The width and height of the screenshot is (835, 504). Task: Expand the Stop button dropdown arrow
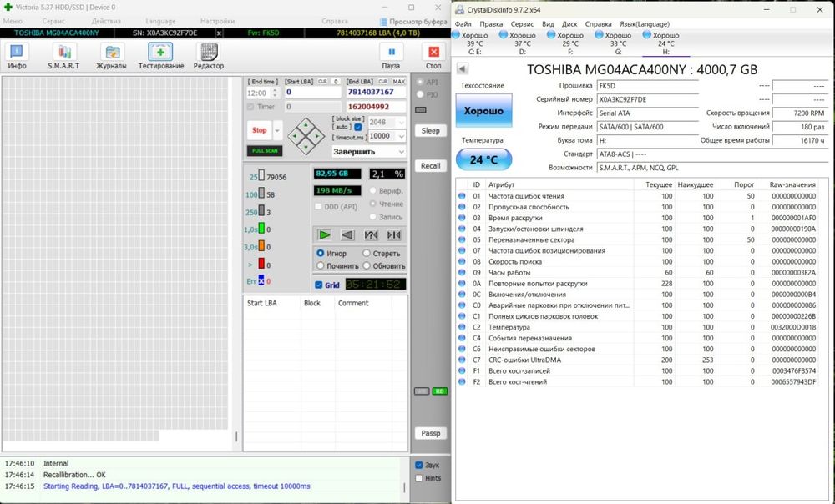coord(277,130)
